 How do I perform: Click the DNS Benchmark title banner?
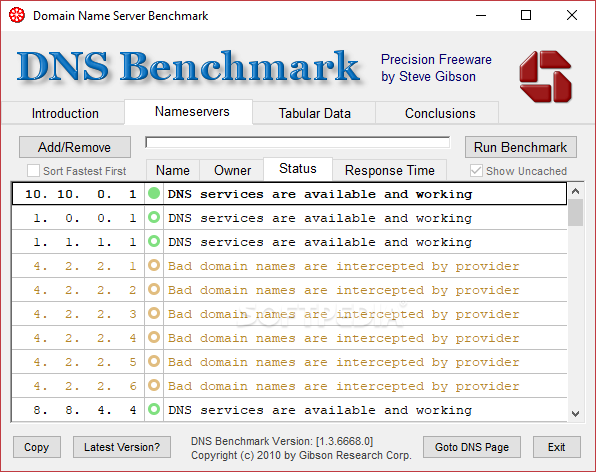(189, 67)
